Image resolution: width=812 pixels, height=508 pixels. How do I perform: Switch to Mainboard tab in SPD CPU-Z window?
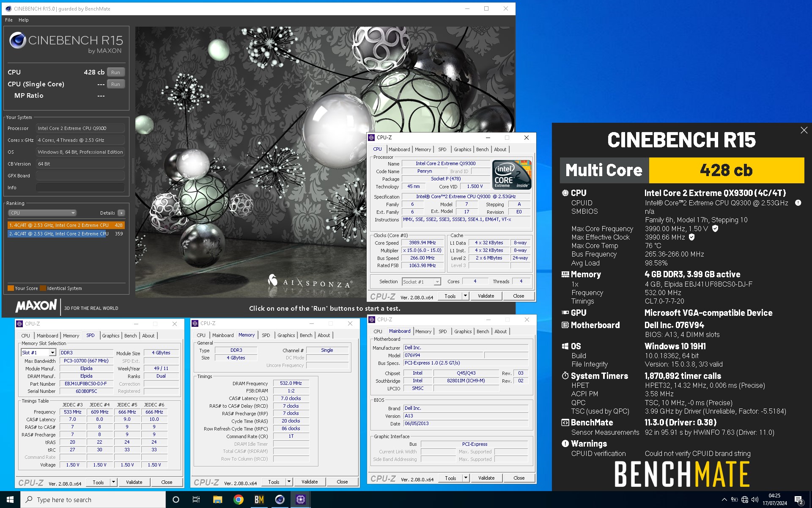pos(47,336)
